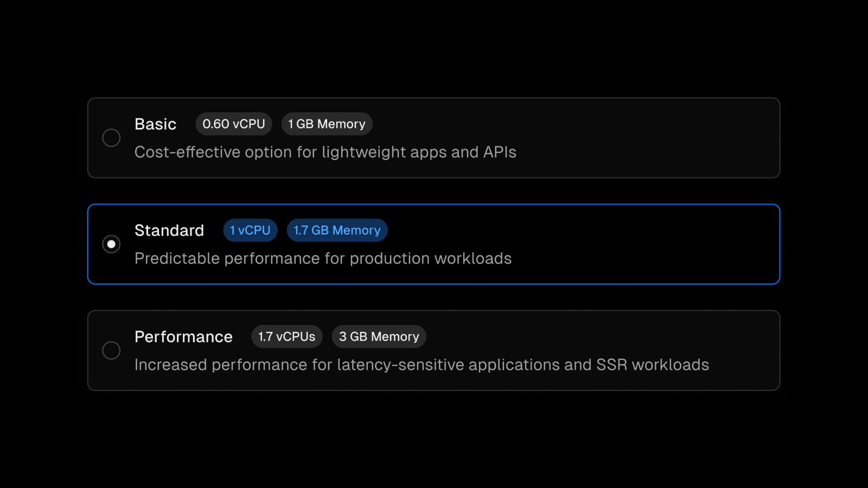Click the 0.60 vCPU badge
Screen dimensions: 868x488
click(233, 124)
